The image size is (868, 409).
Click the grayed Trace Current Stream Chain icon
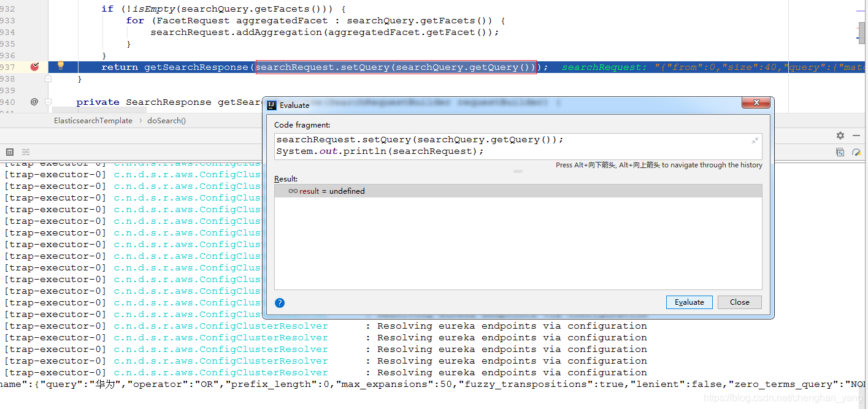pyautogui.click(x=26, y=152)
